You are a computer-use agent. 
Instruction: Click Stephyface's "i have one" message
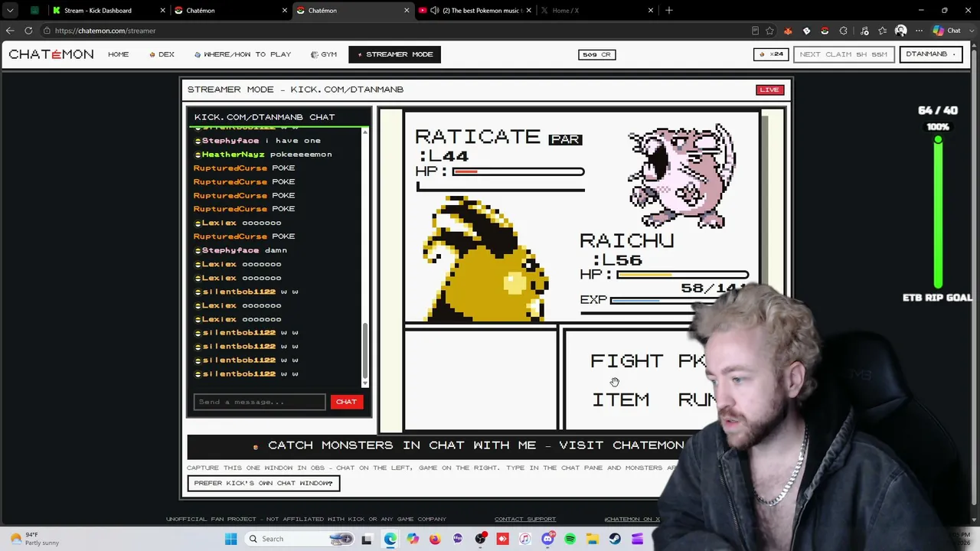(x=257, y=141)
